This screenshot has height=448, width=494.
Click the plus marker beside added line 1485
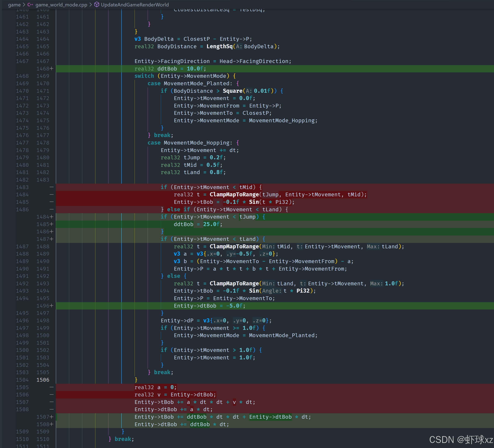click(x=51, y=224)
